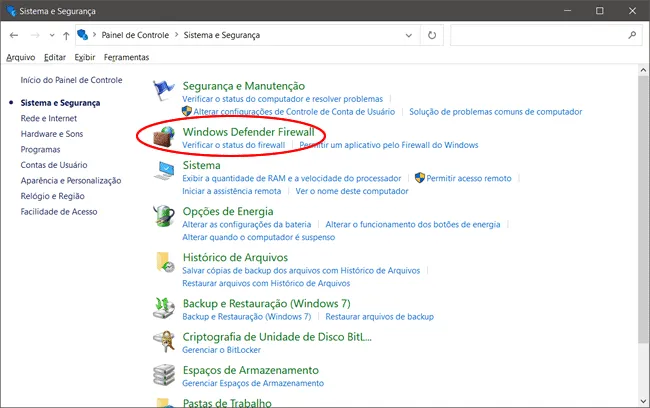Click the Segurança e Manutenção flag icon

click(164, 90)
